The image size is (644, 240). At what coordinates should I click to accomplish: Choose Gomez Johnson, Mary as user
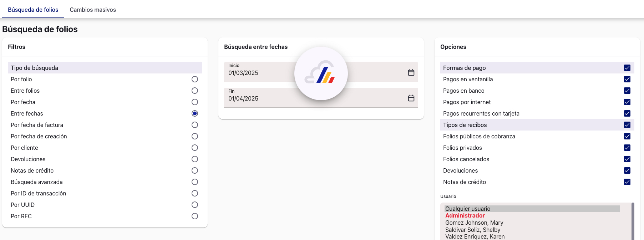[x=474, y=223]
